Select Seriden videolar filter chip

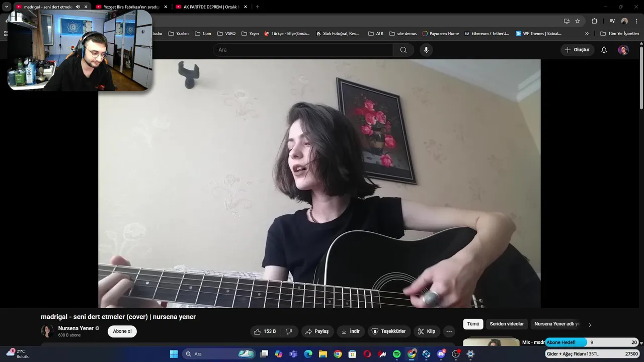click(x=507, y=324)
